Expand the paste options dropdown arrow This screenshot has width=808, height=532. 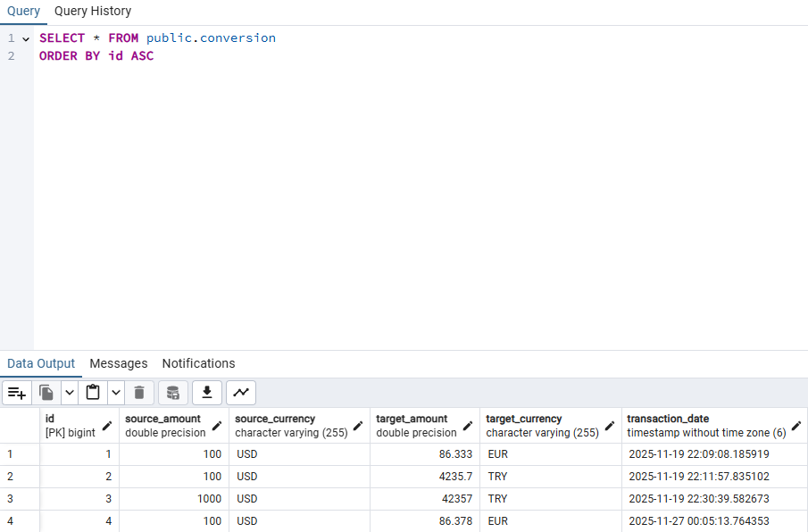[x=116, y=393]
